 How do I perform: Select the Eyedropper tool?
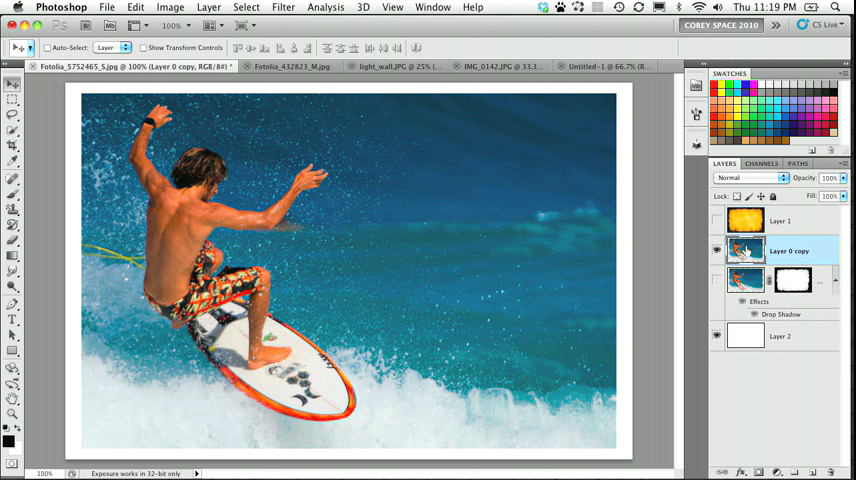[12, 161]
